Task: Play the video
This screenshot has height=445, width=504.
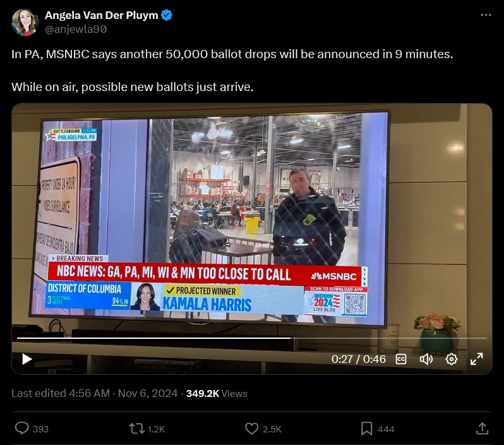Action: (27, 359)
